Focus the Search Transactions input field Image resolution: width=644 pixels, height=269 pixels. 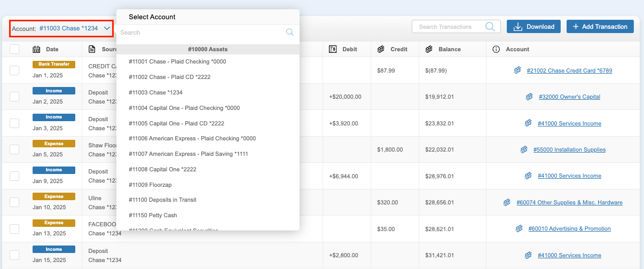(449, 27)
